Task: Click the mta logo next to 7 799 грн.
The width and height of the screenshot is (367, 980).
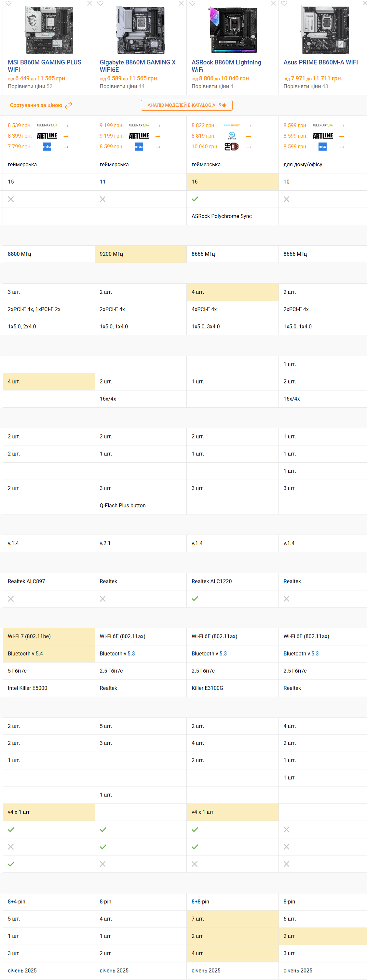Action: [x=47, y=146]
